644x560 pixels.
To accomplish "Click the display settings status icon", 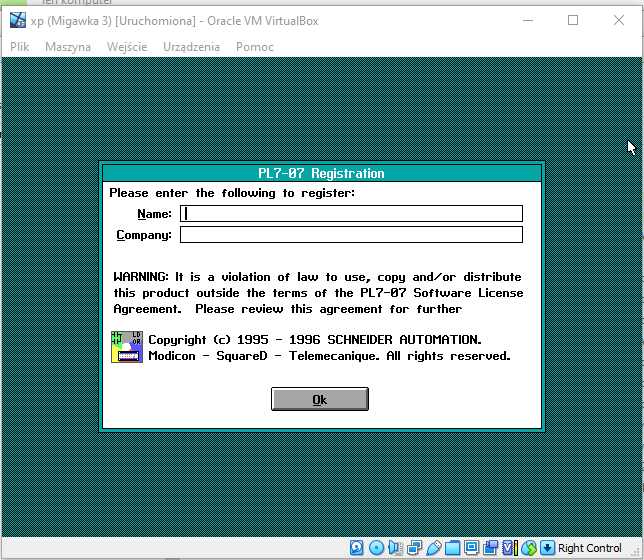I will coord(472,547).
